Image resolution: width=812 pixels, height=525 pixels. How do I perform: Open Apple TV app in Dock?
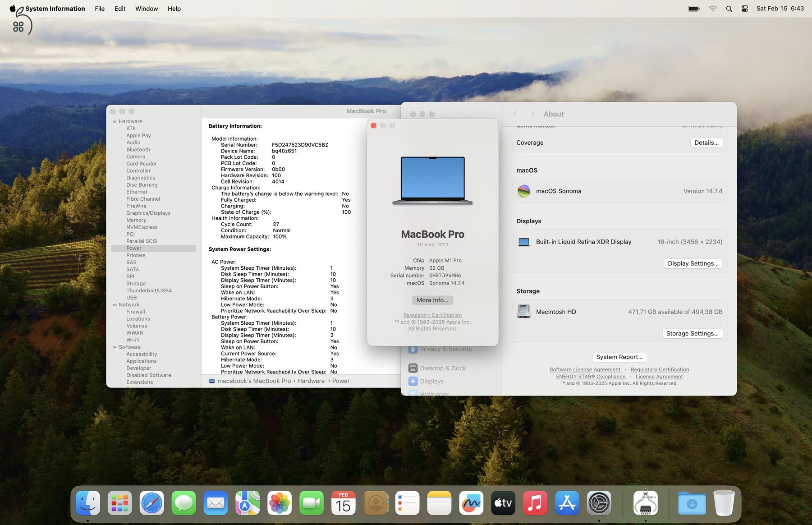503,503
